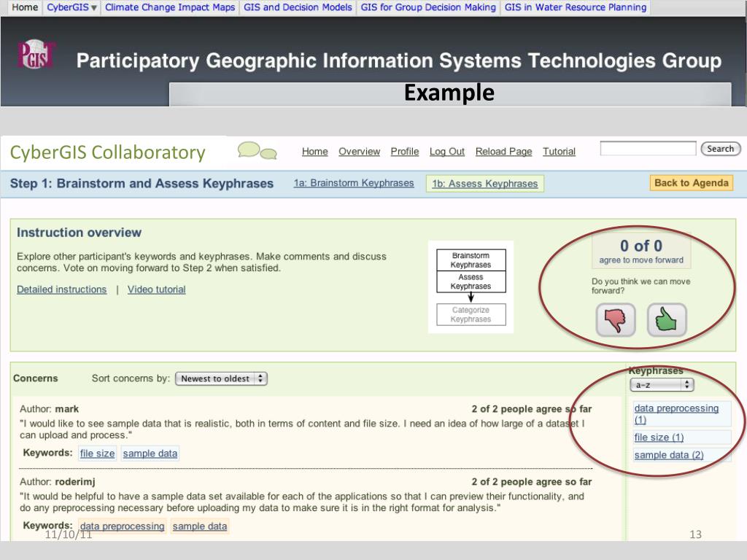
Task: Open the Tutorial link
Action: [559, 152]
